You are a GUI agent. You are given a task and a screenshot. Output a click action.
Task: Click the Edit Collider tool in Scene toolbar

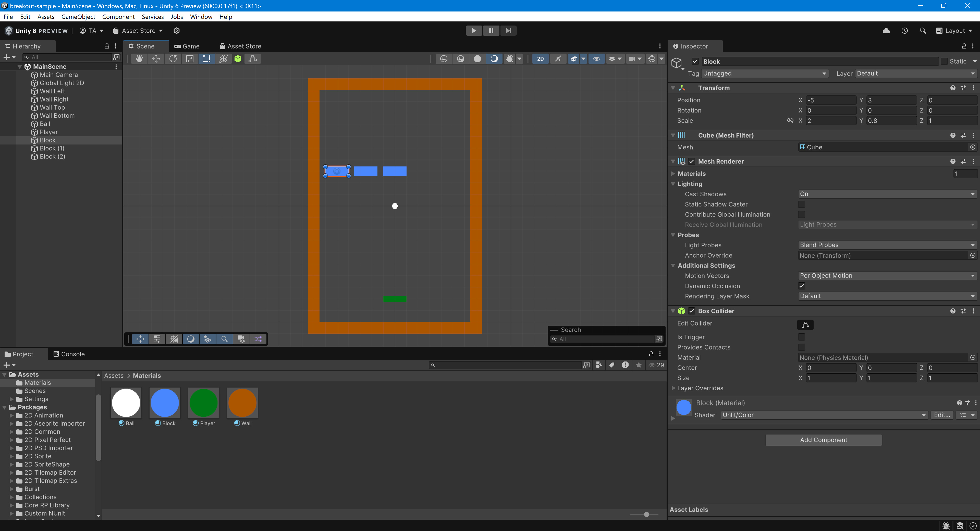pyautogui.click(x=253, y=59)
